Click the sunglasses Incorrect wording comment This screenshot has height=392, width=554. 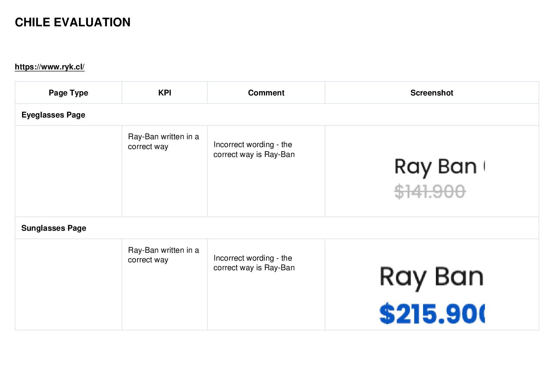click(254, 263)
